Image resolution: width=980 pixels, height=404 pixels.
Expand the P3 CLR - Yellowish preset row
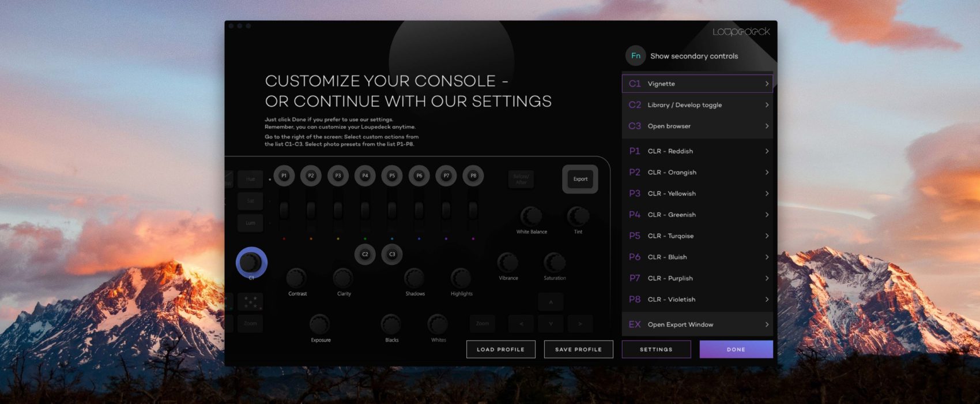pyautogui.click(x=698, y=193)
